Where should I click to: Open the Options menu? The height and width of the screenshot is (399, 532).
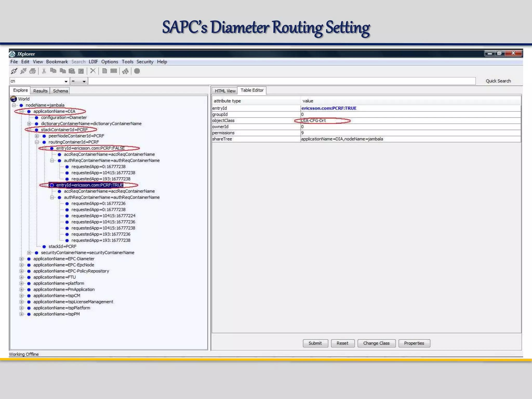[x=110, y=62]
